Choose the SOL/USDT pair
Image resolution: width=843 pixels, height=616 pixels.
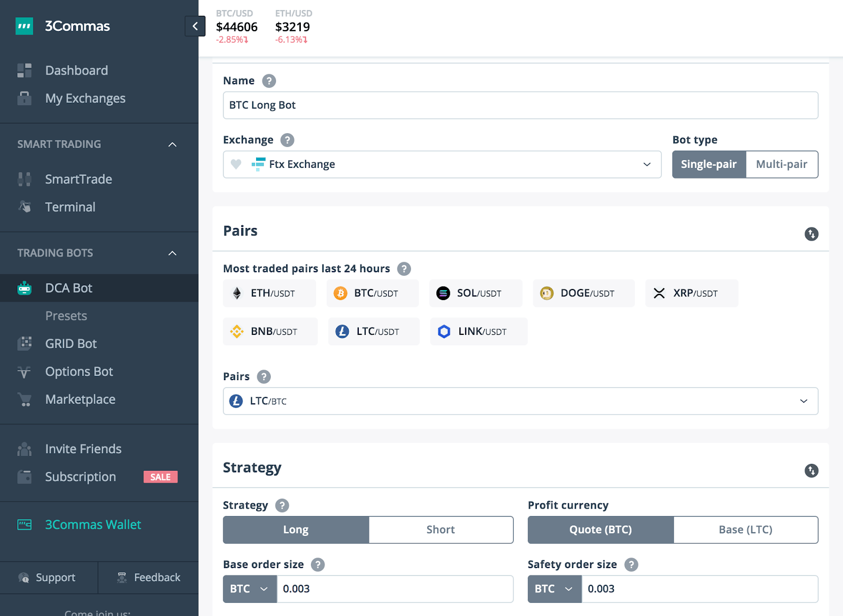click(476, 293)
